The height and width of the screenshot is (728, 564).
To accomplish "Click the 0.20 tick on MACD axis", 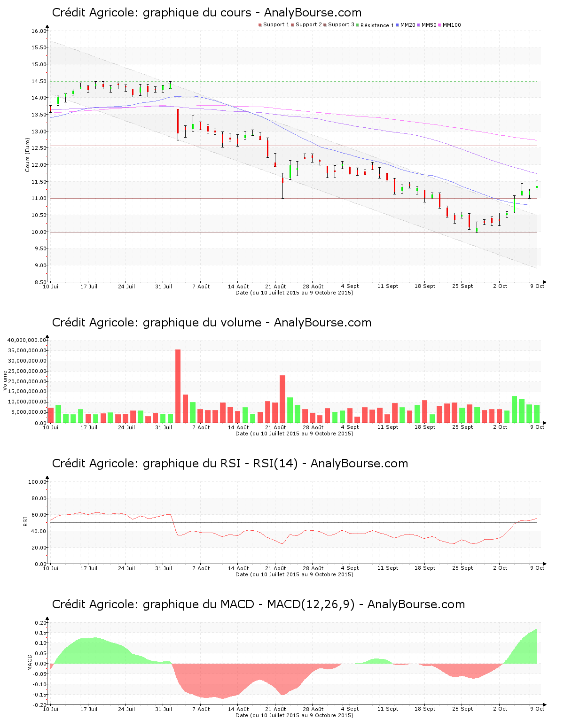I will coord(41,623).
